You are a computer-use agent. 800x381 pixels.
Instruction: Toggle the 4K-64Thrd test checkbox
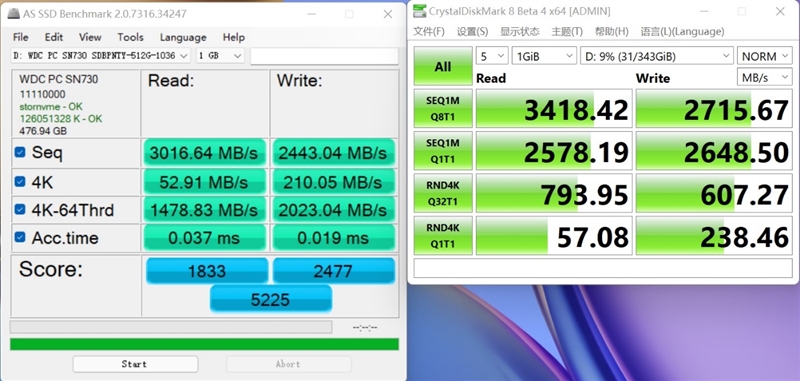20,209
